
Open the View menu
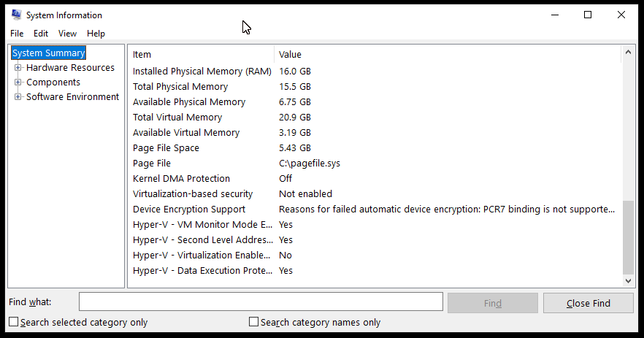click(67, 34)
